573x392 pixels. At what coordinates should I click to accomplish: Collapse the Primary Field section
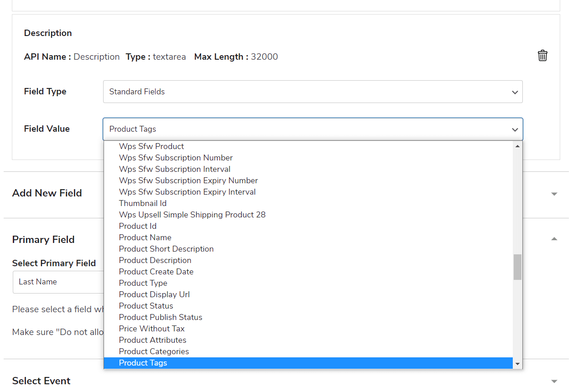click(554, 239)
